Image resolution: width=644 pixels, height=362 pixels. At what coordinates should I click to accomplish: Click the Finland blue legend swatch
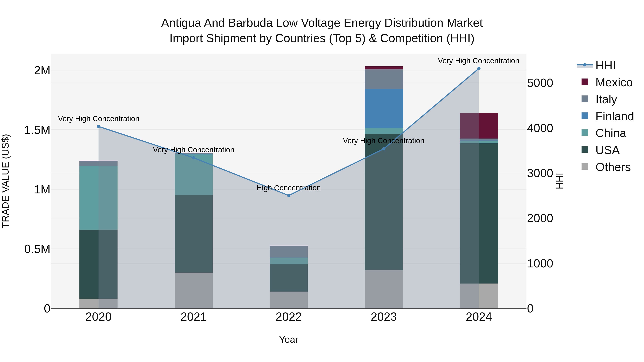585,116
